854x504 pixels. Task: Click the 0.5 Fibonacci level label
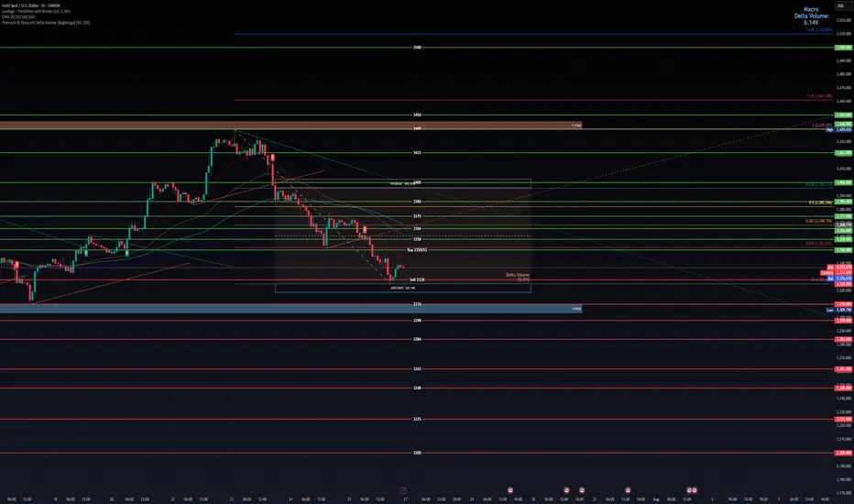820,203
